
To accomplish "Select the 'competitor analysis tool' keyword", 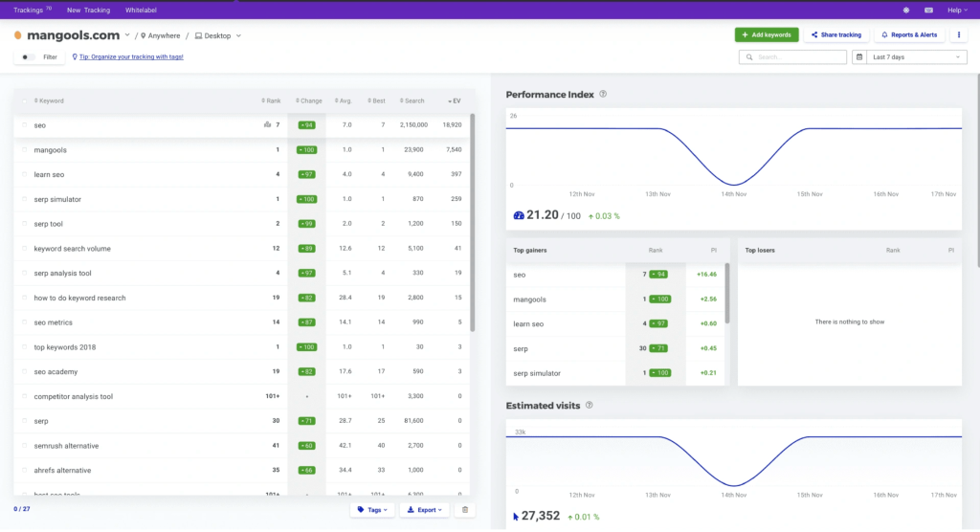I will 73,396.
